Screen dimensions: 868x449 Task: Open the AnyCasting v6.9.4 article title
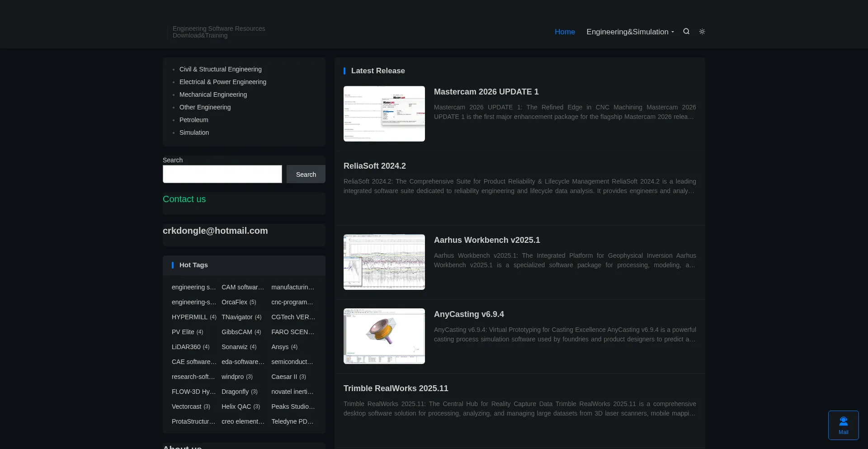point(469,314)
